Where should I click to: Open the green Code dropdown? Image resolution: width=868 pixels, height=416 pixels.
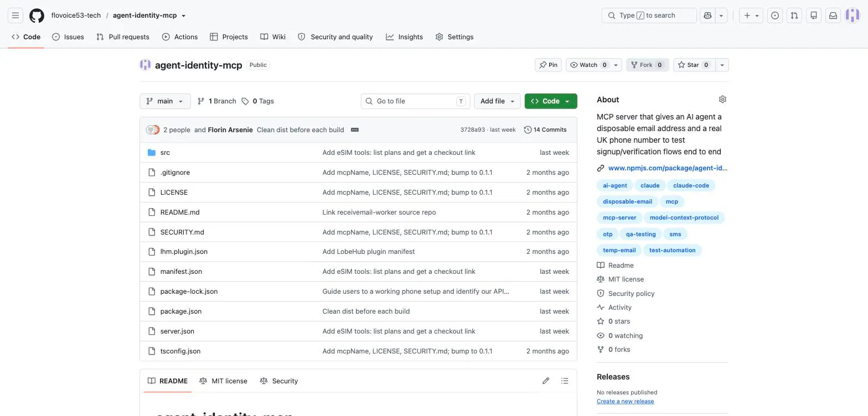pos(551,101)
